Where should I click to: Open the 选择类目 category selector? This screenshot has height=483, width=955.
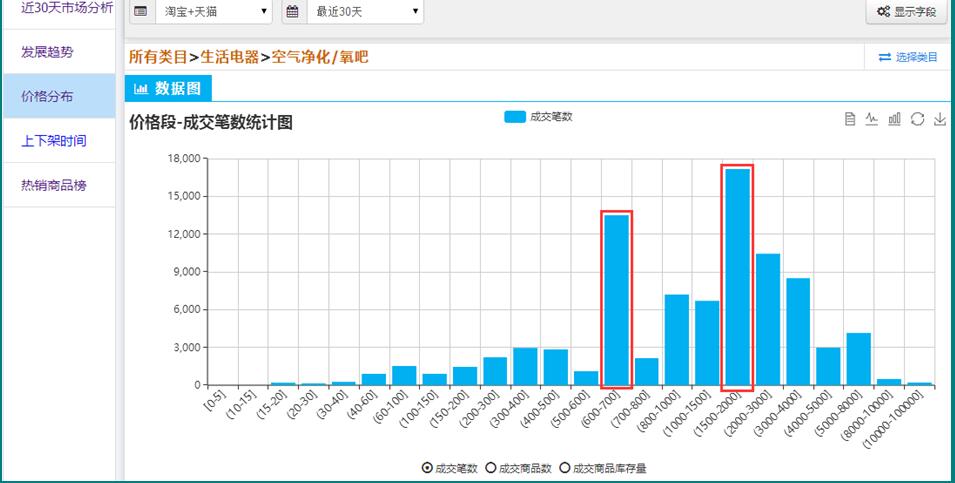pyautogui.click(x=908, y=58)
